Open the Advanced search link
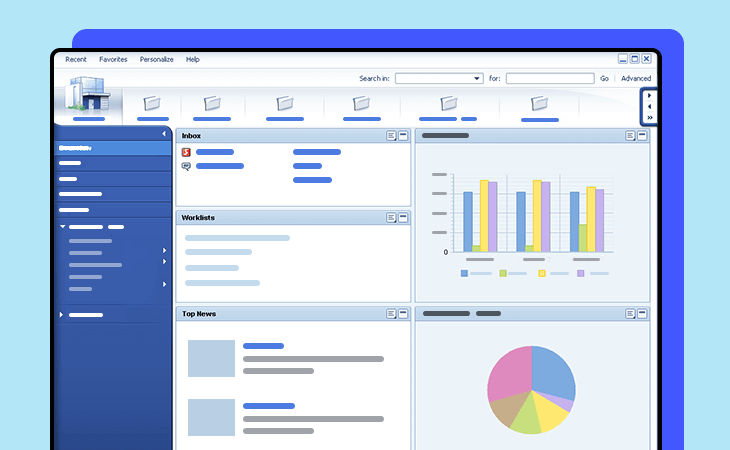The image size is (730, 450). coord(636,79)
